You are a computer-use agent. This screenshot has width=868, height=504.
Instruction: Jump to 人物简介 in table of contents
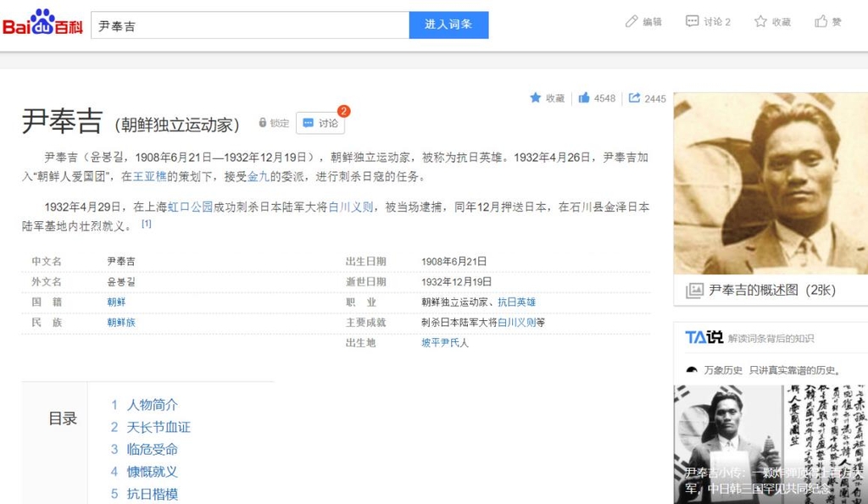pos(152,405)
